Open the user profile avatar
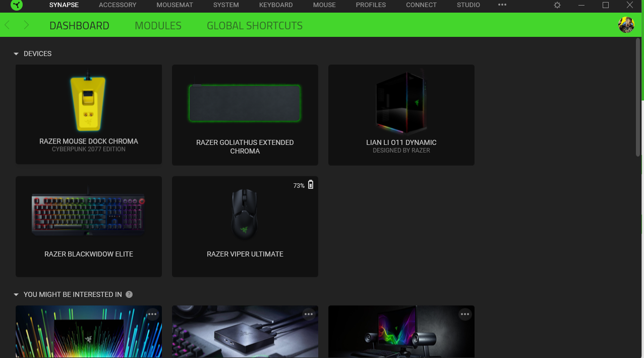The width and height of the screenshot is (644, 358). click(x=626, y=25)
